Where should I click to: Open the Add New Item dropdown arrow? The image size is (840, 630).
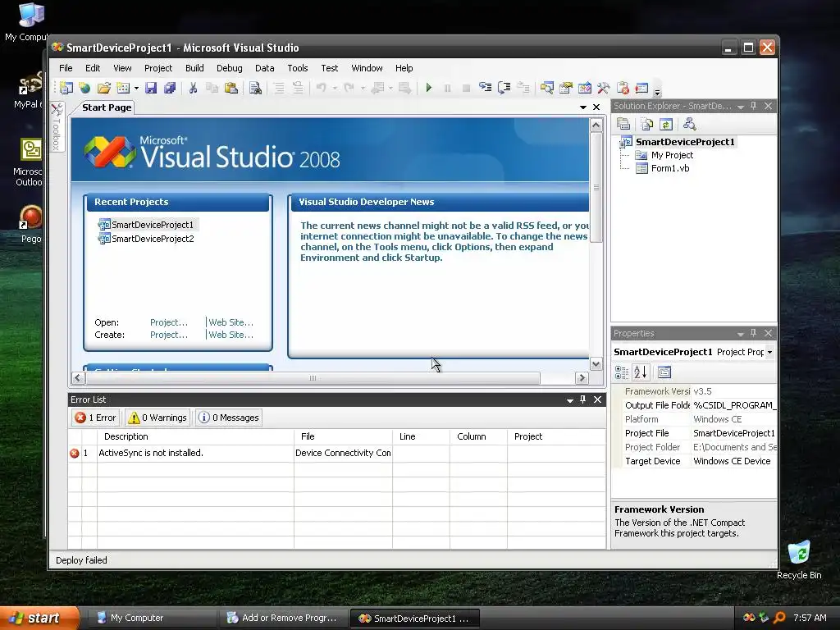coord(136,88)
